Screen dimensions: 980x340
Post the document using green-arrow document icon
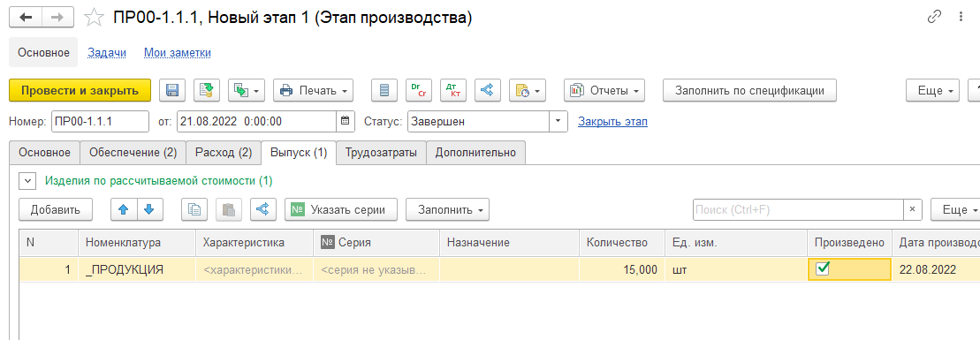(x=206, y=91)
